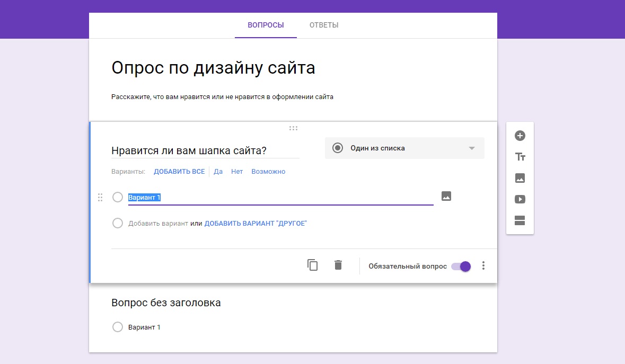Duplicate the current question
This screenshot has width=625, height=364.
[x=313, y=265]
